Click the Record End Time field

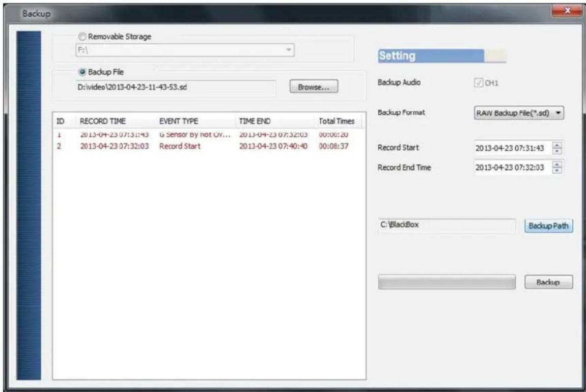click(x=513, y=167)
